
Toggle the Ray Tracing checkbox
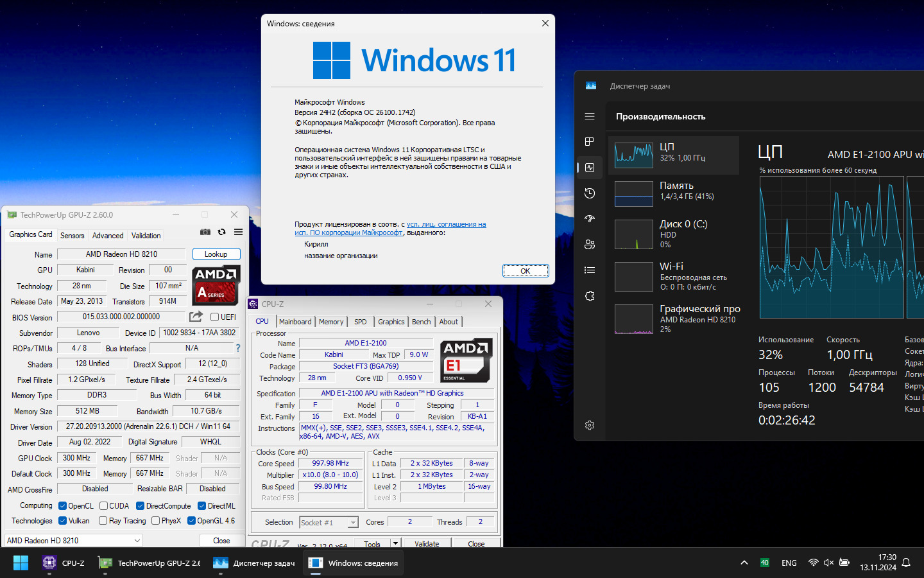pyautogui.click(x=103, y=521)
